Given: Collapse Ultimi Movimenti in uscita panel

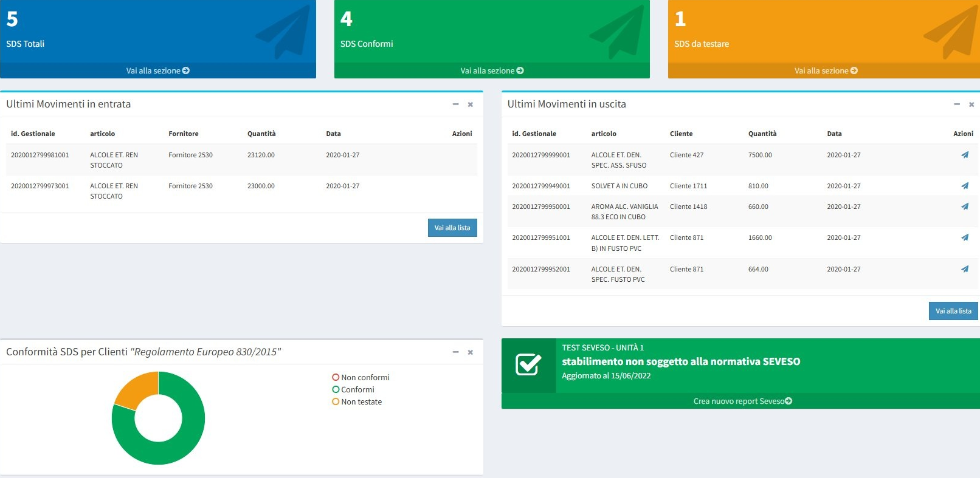Looking at the screenshot, I should coord(956,104).
